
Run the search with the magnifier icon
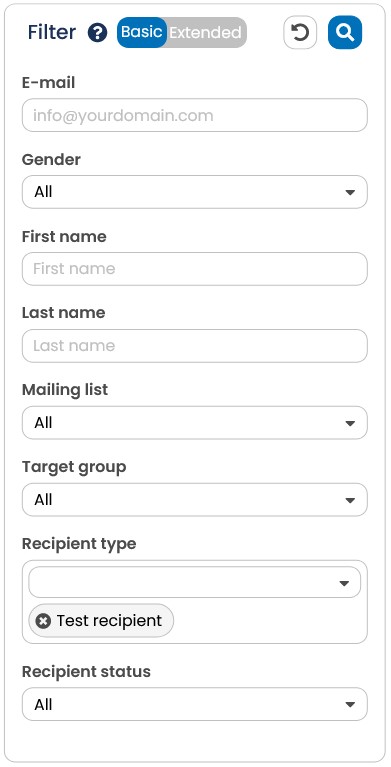tap(345, 33)
